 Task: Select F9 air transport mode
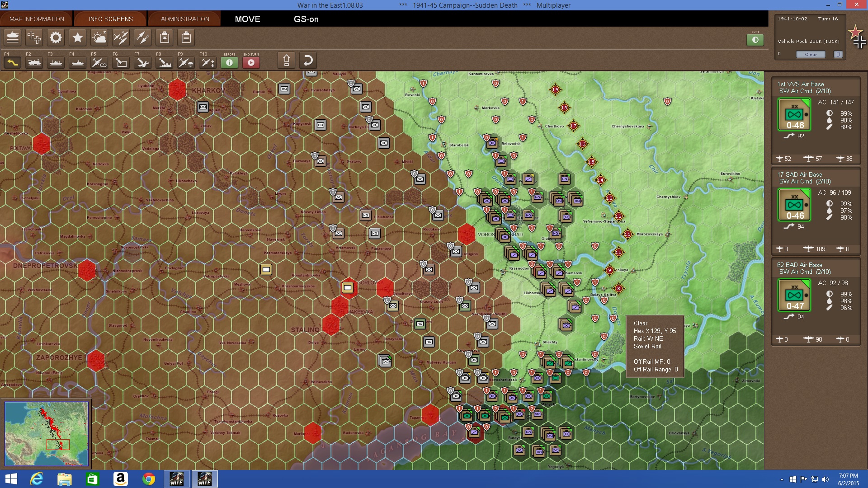[186, 62]
